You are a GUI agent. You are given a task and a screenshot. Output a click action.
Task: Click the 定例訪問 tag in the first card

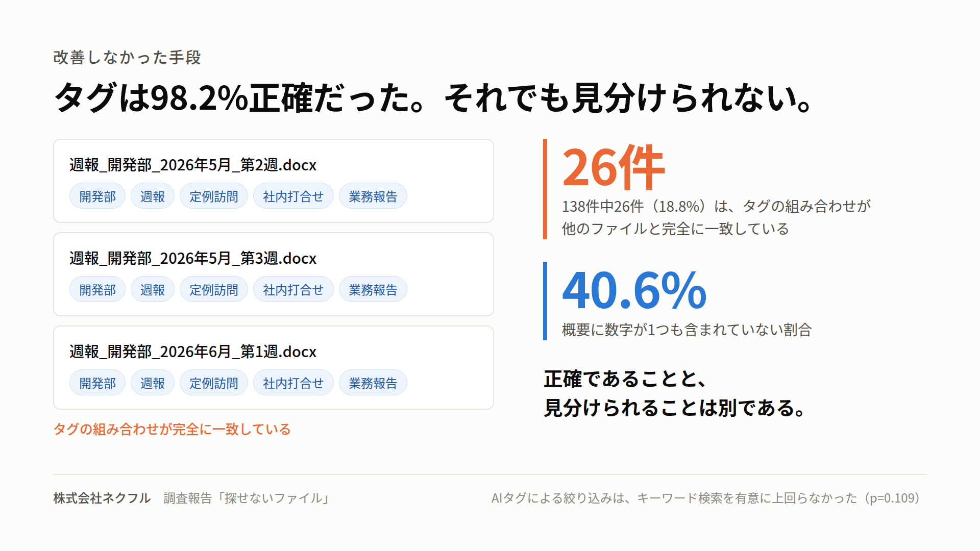[x=214, y=196]
